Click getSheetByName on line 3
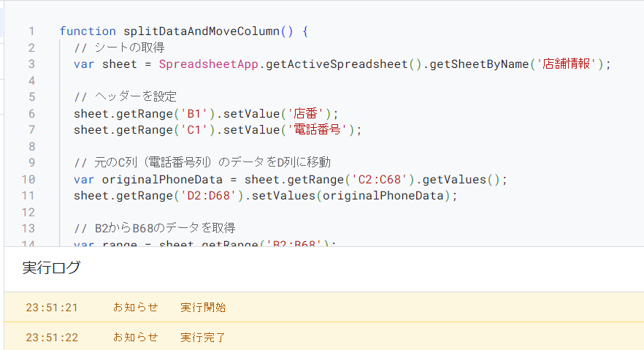 pos(479,64)
